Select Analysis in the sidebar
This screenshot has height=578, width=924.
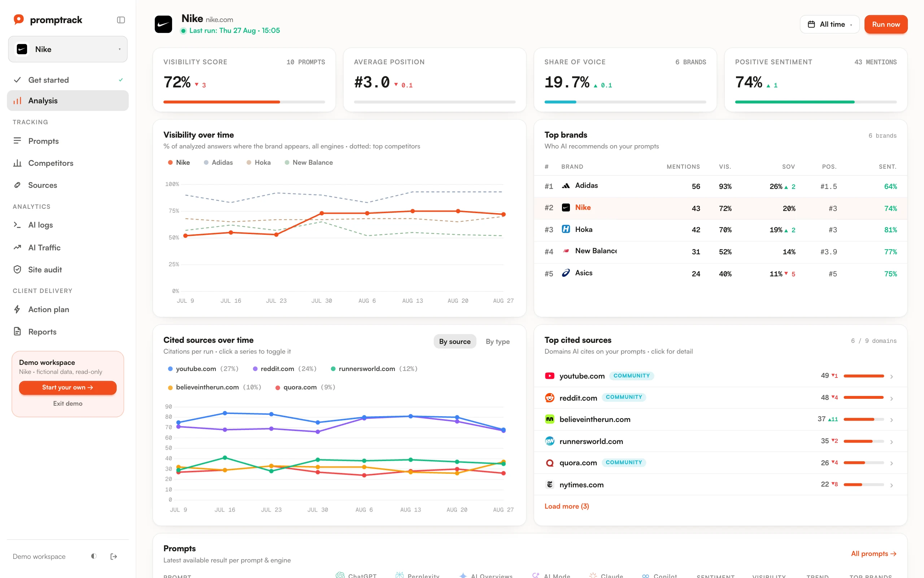point(67,100)
